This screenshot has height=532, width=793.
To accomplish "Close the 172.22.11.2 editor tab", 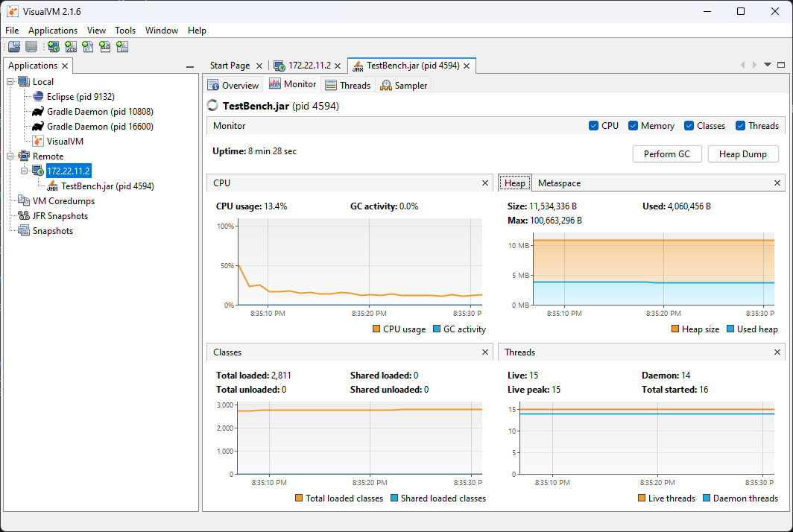I will 338,66.
